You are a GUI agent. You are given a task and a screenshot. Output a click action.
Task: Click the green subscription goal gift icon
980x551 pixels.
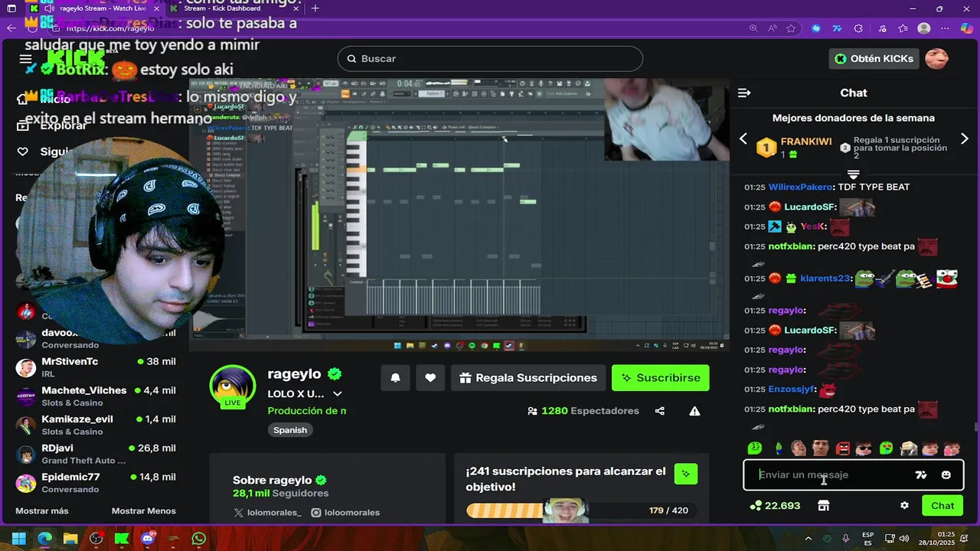coord(686,474)
